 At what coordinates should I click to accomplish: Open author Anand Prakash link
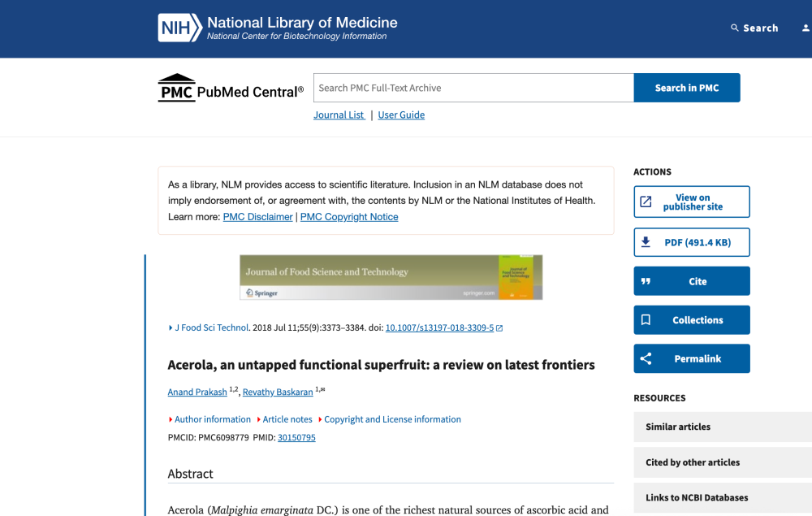click(x=197, y=392)
